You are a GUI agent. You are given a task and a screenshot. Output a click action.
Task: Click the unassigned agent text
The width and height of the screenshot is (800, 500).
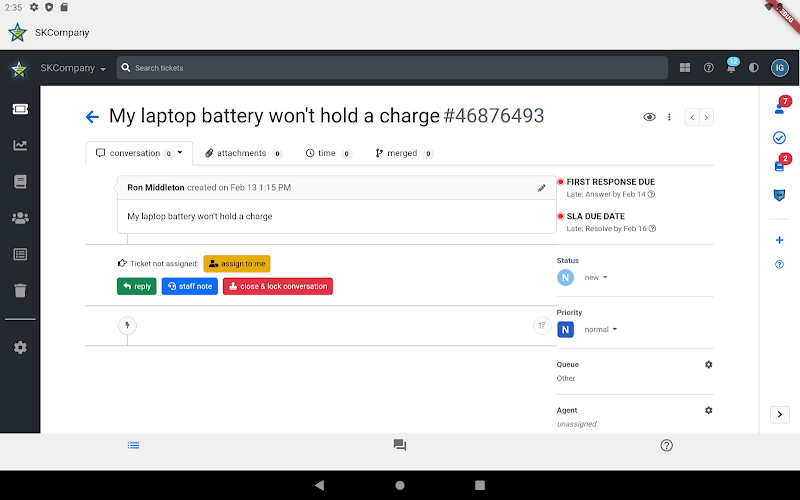coord(577,424)
